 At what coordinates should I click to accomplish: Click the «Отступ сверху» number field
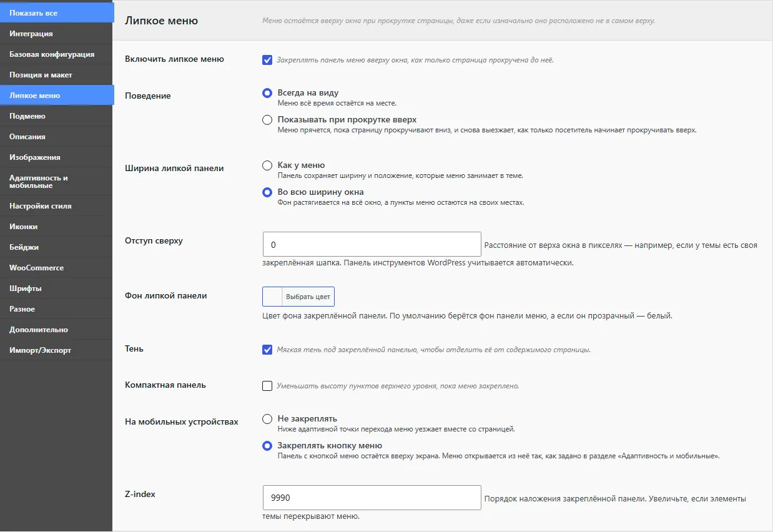[372, 245]
